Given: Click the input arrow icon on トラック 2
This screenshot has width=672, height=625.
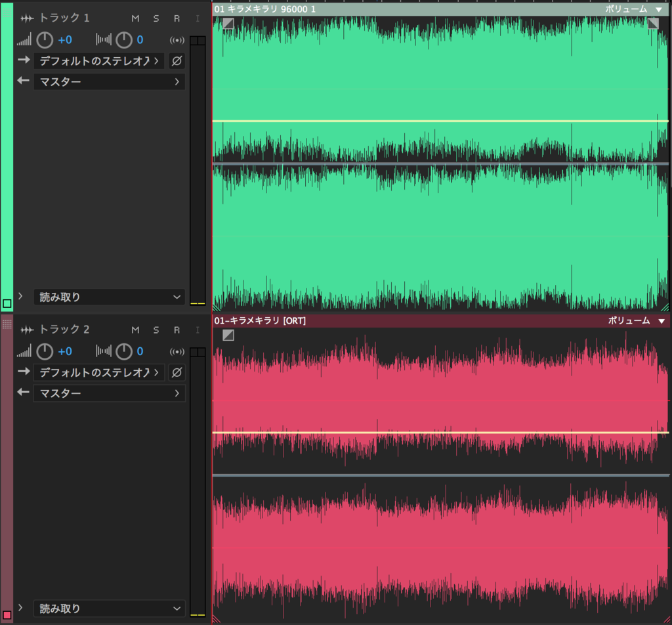Looking at the screenshot, I should pyautogui.click(x=24, y=372).
